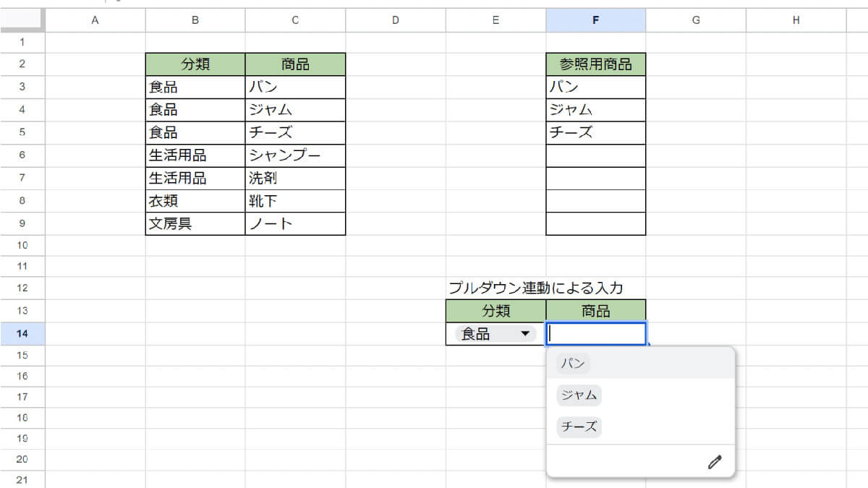The width and height of the screenshot is (868, 488).
Task: Select the 衣類 category cell
Action: [195, 201]
